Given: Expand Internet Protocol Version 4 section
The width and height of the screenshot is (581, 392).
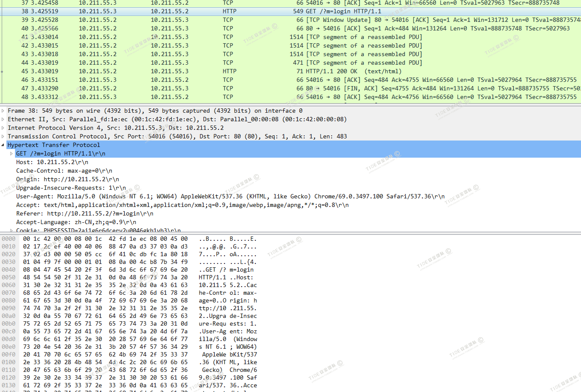Looking at the screenshot, I should coord(3,128).
